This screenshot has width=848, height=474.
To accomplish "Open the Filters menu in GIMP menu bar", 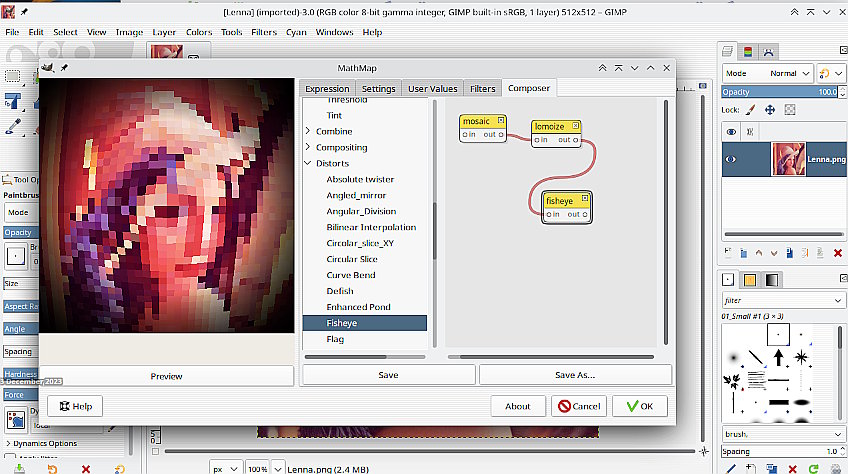I will click(x=264, y=32).
